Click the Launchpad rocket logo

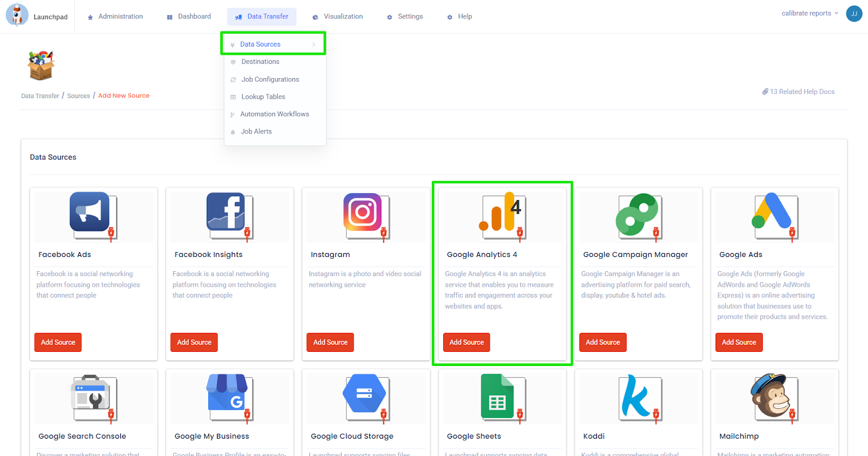(x=17, y=15)
